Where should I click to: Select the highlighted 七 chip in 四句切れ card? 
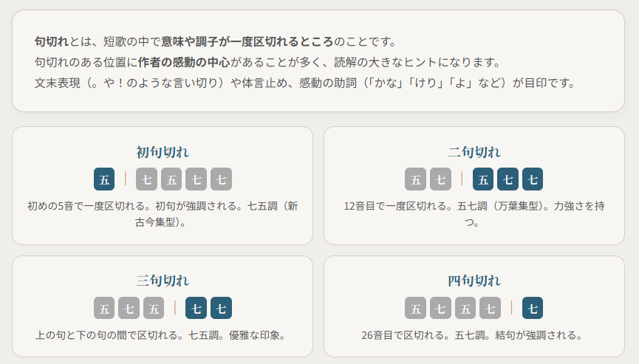click(x=533, y=308)
